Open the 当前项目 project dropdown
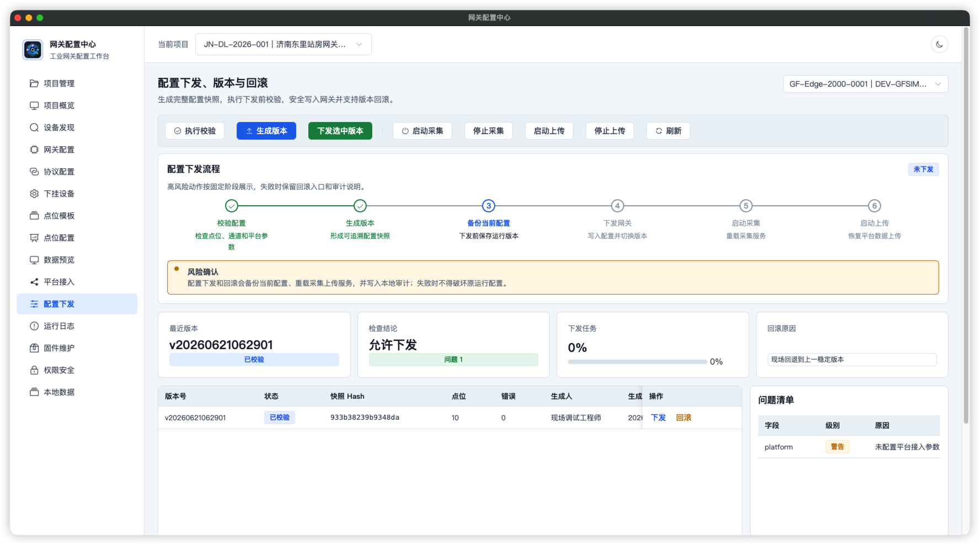This screenshot has height=545, width=980. pos(283,44)
